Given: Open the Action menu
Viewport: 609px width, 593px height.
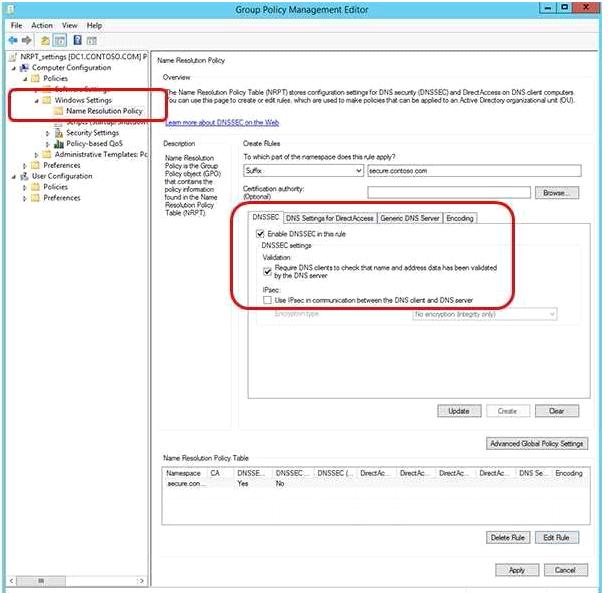Looking at the screenshot, I should (42, 26).
